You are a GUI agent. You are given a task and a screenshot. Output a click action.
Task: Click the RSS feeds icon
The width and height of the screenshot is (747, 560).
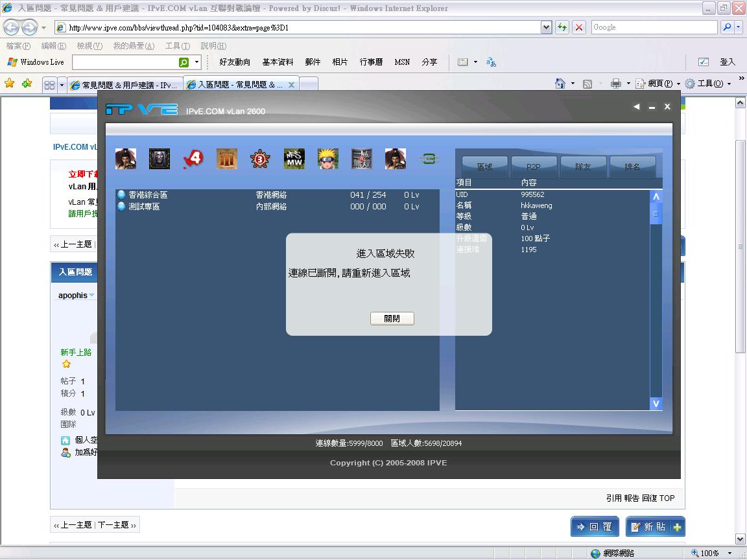(587, 84)
